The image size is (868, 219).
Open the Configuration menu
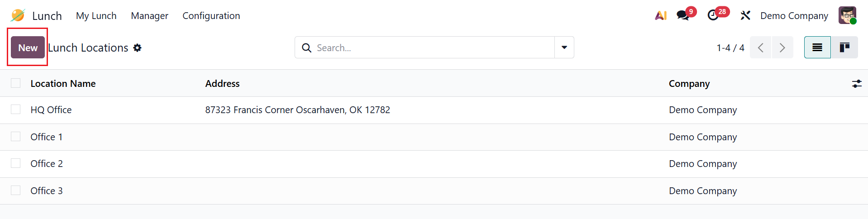[211, 16]
